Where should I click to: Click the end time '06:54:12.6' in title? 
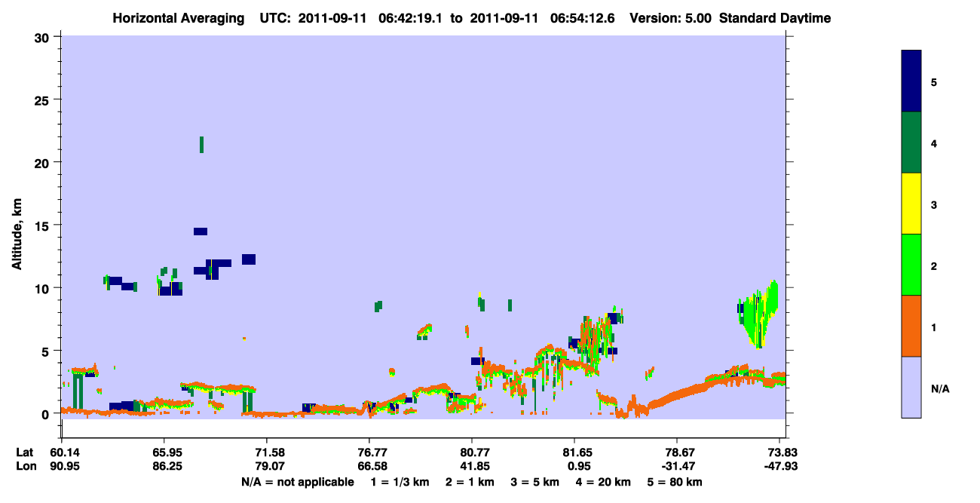[x=582, y=17]
